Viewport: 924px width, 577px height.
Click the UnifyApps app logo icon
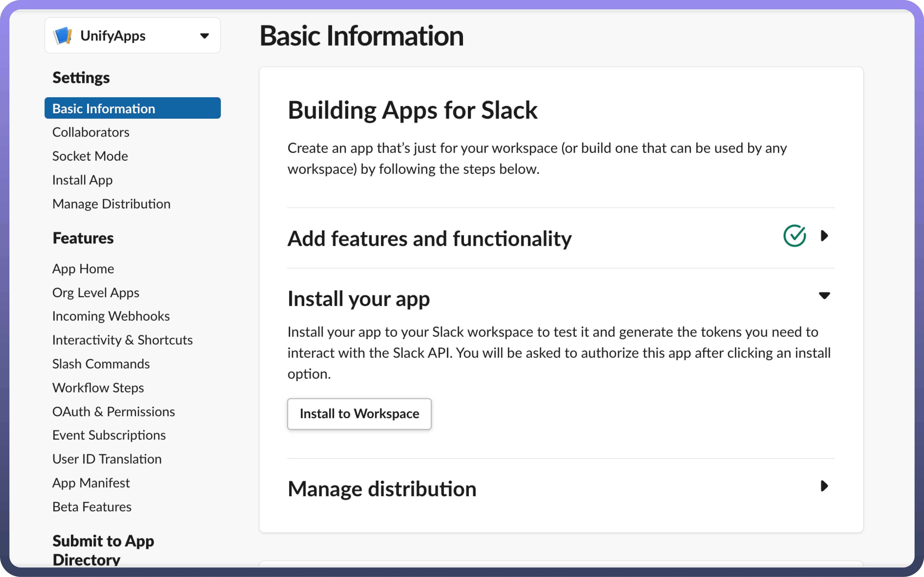pos(63,36)
